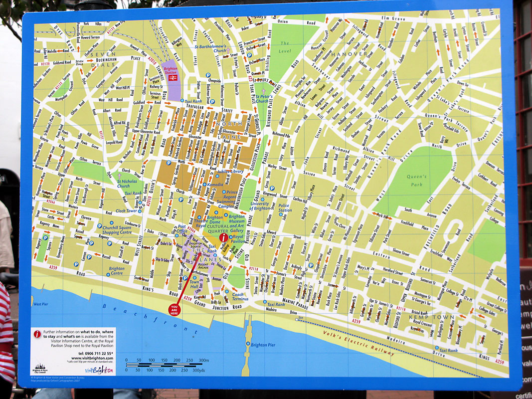Screen dimensions: 532x399
Task: Click the Brighton Pier location dot
Action: [248, 344]
